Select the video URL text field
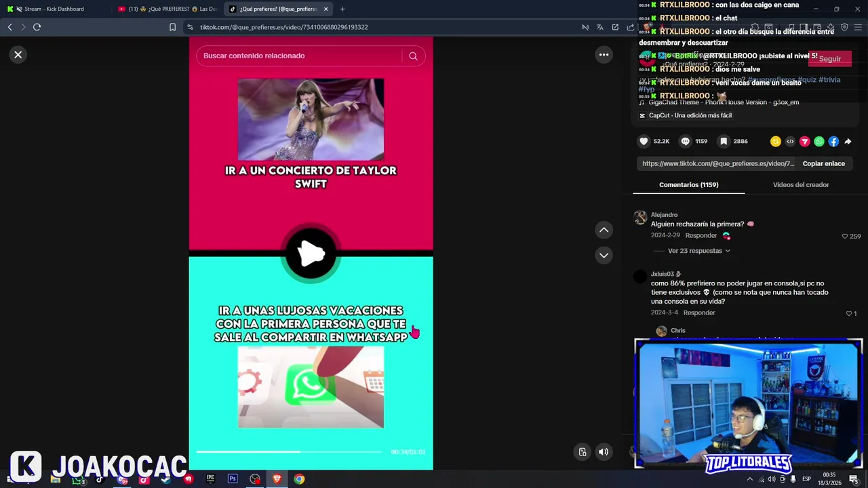 pos(717,163)
